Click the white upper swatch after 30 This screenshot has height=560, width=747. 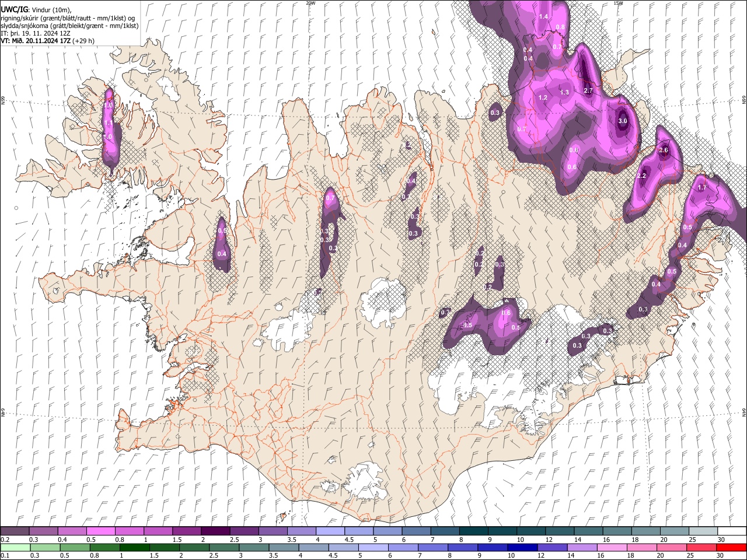tap(732, 531)
